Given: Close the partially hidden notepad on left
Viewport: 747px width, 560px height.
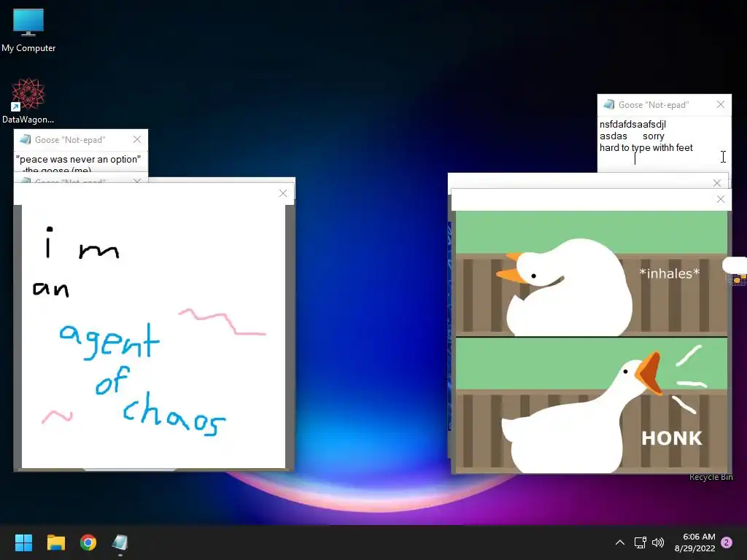Looking at the screenshot, I should point(137,181).
